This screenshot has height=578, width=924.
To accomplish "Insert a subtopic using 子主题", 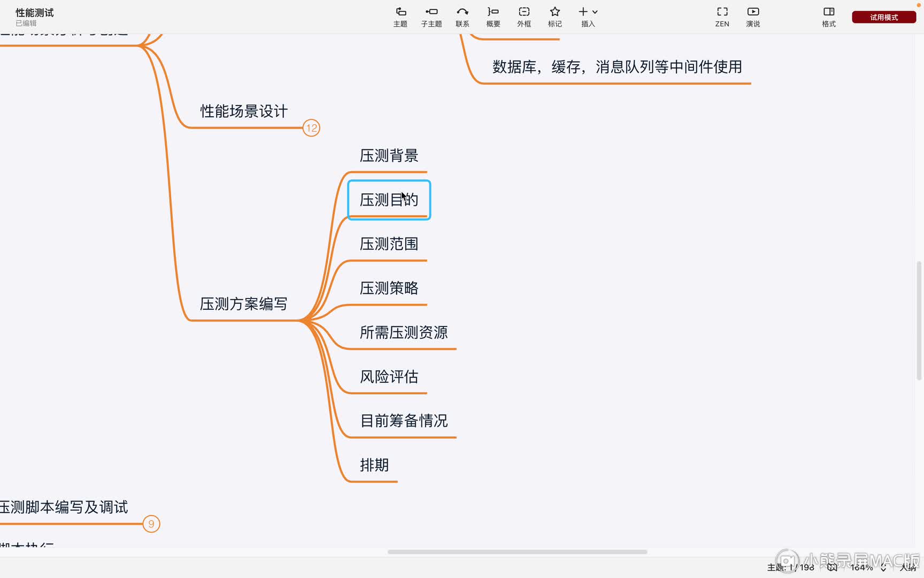I will [431, 17].
